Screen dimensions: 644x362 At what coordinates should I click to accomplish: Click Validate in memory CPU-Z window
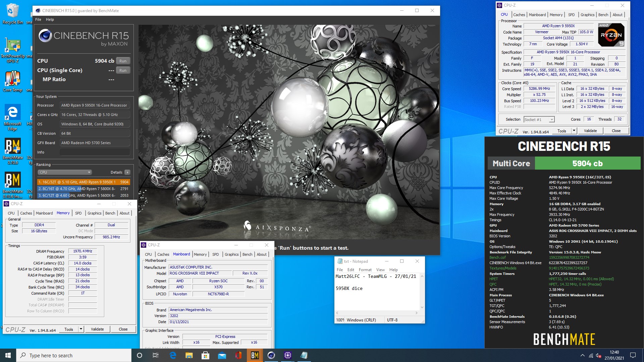click(x=97, y=329)
